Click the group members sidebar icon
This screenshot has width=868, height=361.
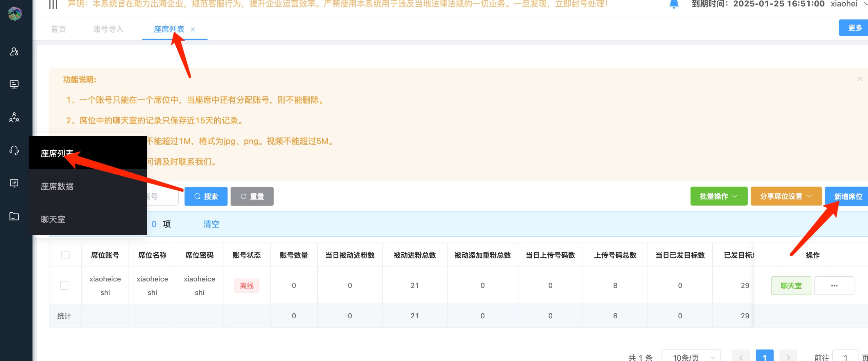pyautogui.click(x=14, y=118)
